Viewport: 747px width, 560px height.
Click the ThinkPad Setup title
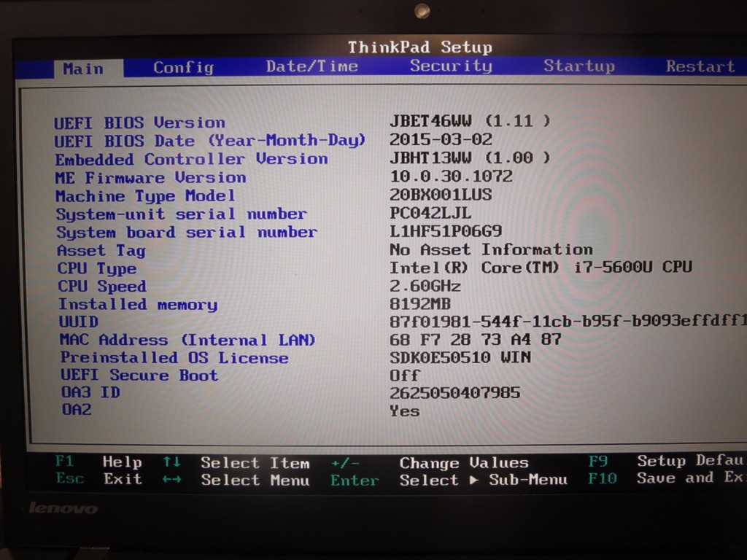pyautogui.click(x=420, y=47)
